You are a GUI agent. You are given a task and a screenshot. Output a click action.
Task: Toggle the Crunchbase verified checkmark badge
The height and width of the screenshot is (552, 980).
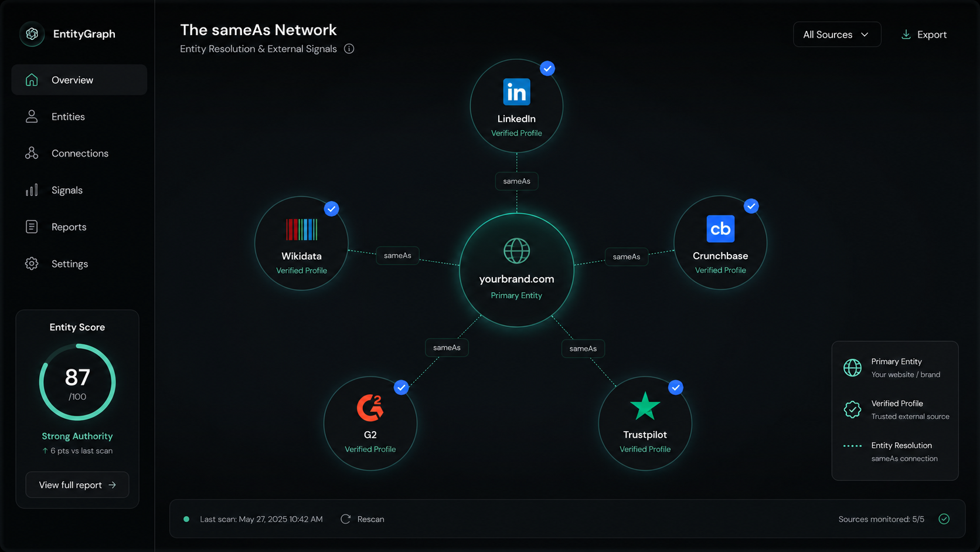(751, 206)
